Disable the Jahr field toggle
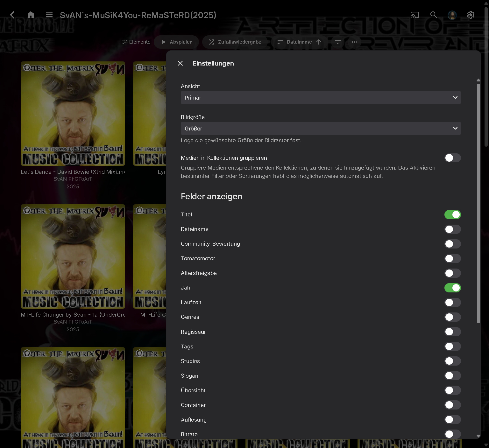This screenshot has height=448, width=489. 452,288
